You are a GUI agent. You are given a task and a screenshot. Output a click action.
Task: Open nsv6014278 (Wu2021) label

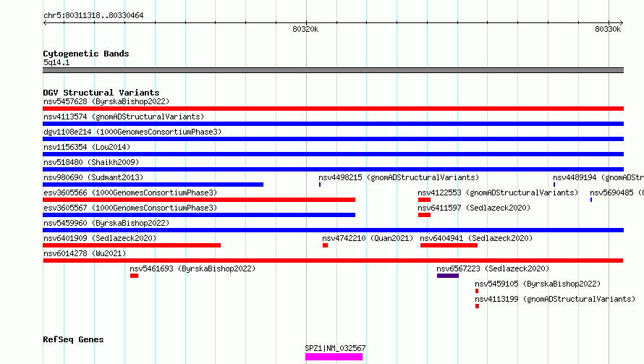[85, 253]
